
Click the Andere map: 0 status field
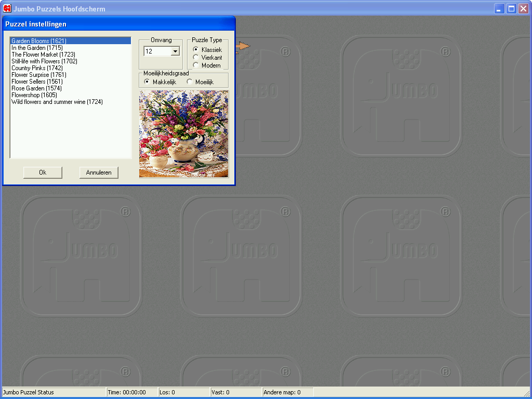(x=288, y=392)
